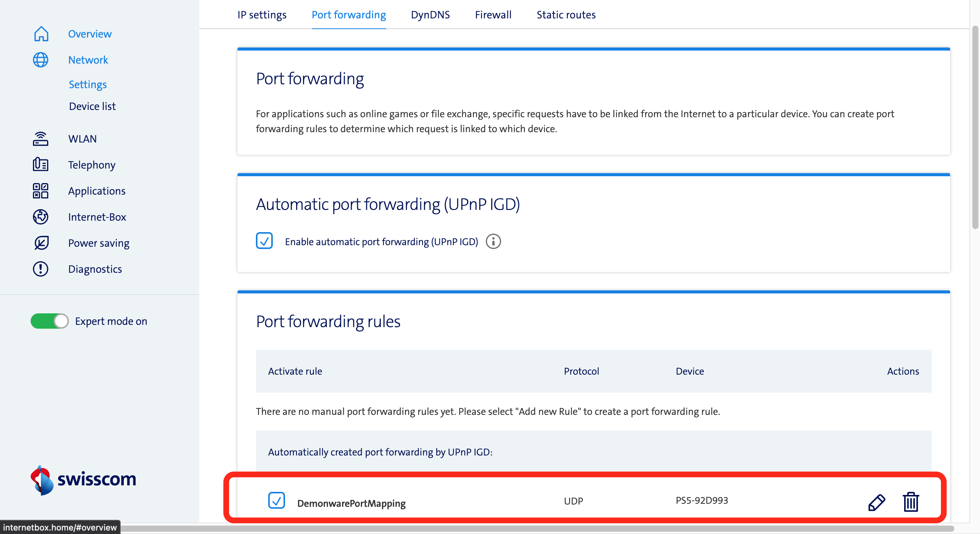Uncheck the DemonwarePortMapping rule checkbox
The height and width of the screenshot is (534, 980).
[x=277, y=501]
